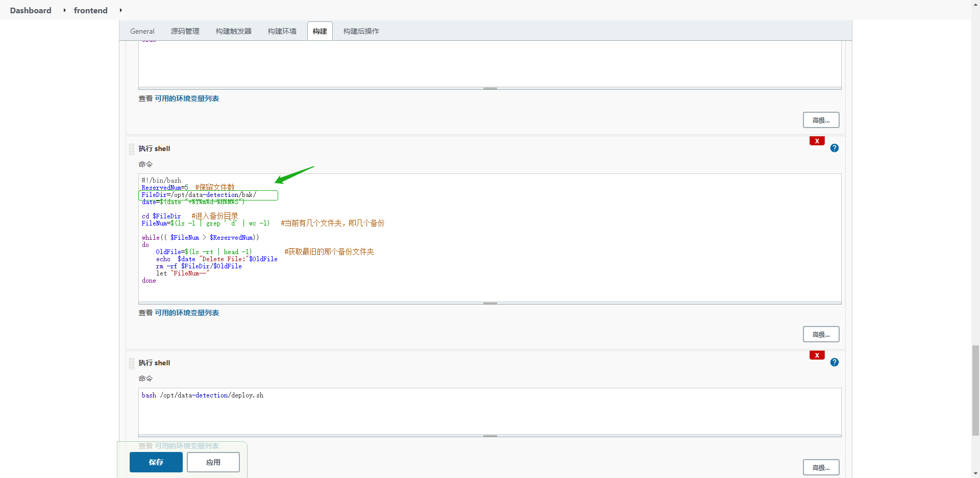Click the page vertical scrollbar thumb
This screenshot has height=478, width=980.
[975, 390]
